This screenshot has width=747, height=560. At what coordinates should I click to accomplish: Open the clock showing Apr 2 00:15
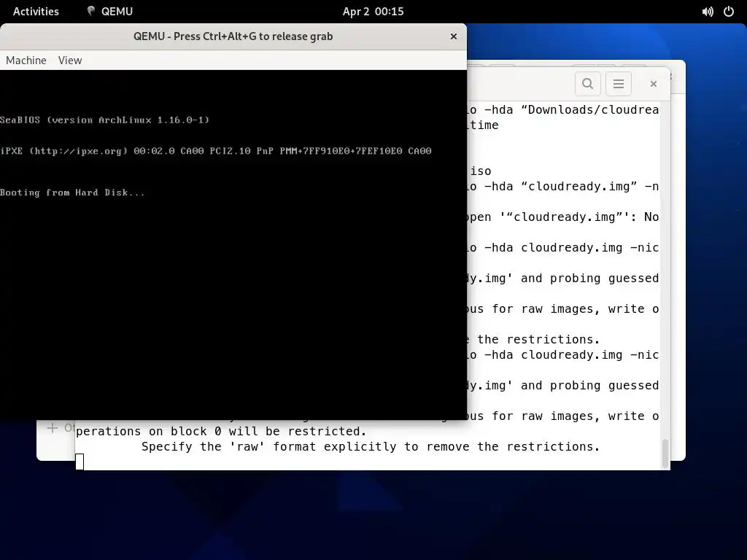point(373,12)
